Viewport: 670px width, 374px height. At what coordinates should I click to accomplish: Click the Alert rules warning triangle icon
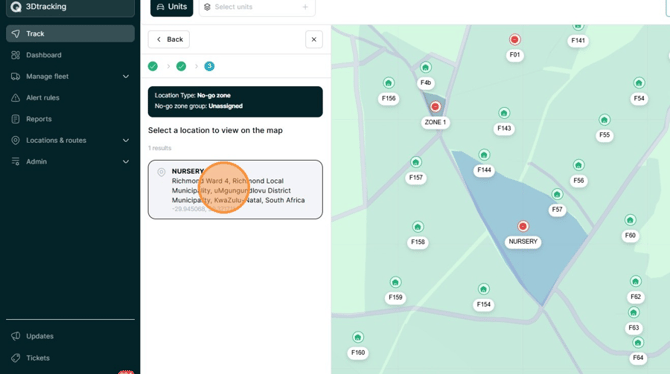pyautogui.click(x=15, y=97)
